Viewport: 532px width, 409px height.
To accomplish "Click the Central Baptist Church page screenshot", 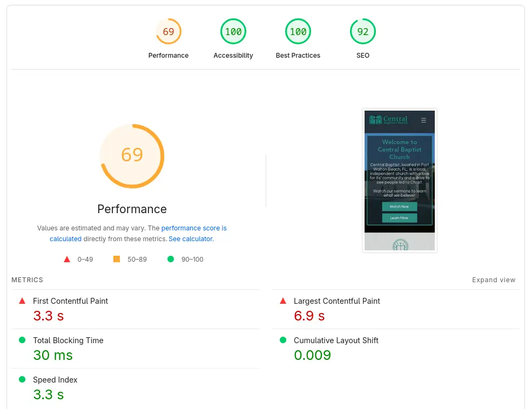I will coord(399,180).
